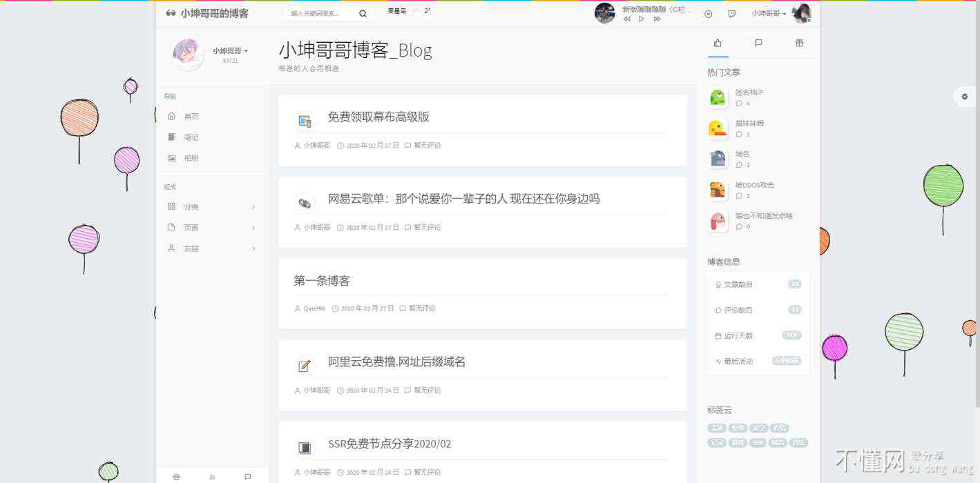Open hot article 签名档IP
This screenshot has width=980, height=483.
pyautogui.click(x=749, y=92)
